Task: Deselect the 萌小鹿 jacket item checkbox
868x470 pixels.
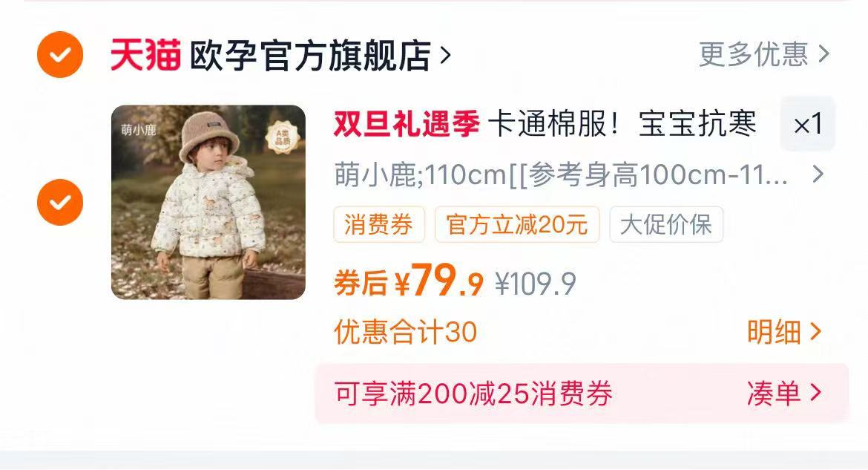Action: tap(60, 202)
